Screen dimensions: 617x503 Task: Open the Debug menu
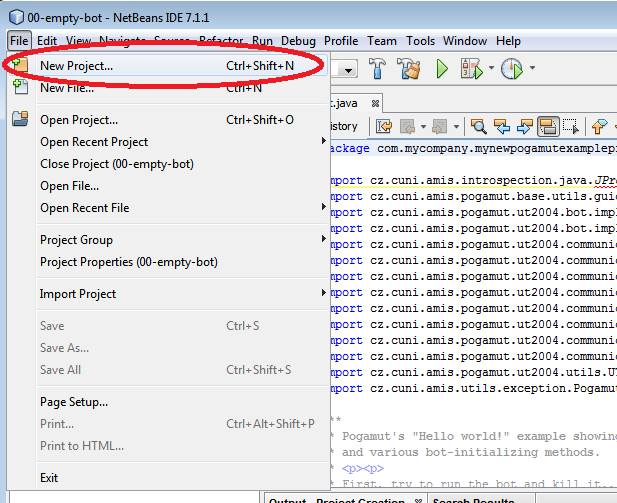[x=298, y=41]
